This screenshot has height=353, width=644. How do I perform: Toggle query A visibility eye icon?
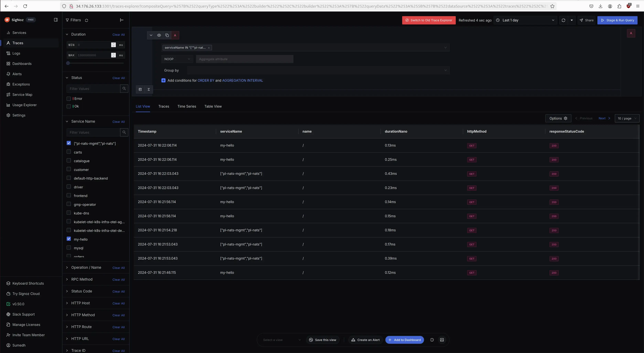click(x=159, y=35)
